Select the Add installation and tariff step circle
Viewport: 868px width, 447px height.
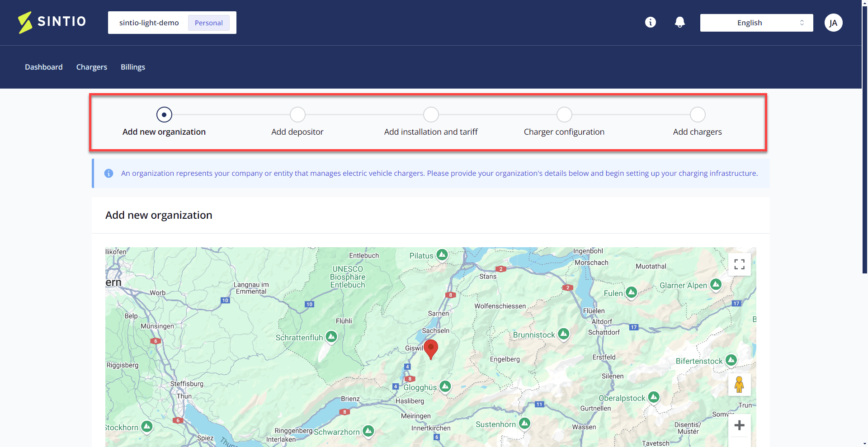click(431, 115)
